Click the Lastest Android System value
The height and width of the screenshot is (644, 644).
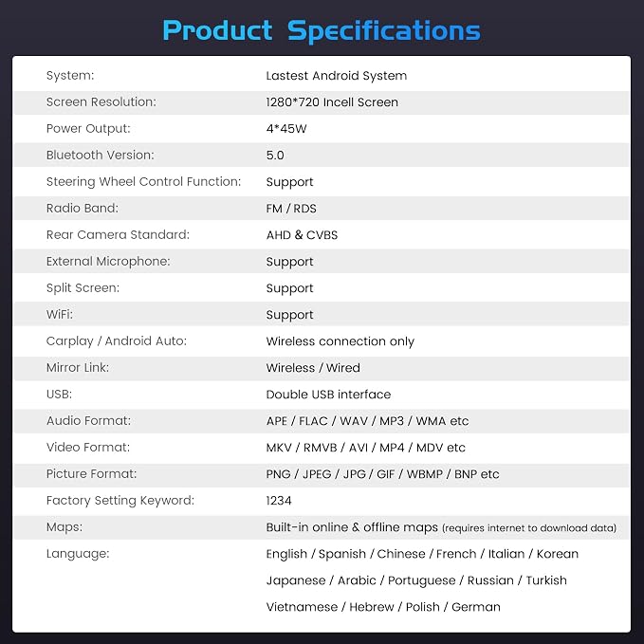click(337, 76)
